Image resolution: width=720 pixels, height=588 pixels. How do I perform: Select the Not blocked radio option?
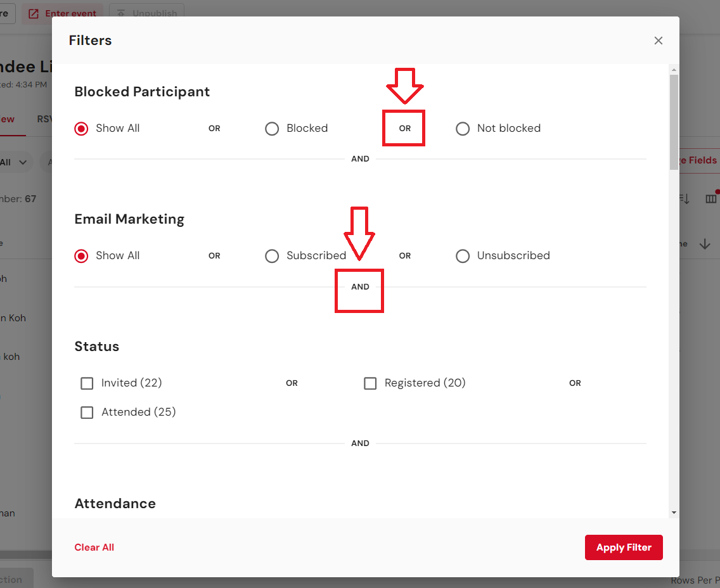click(x=463, y=129)
